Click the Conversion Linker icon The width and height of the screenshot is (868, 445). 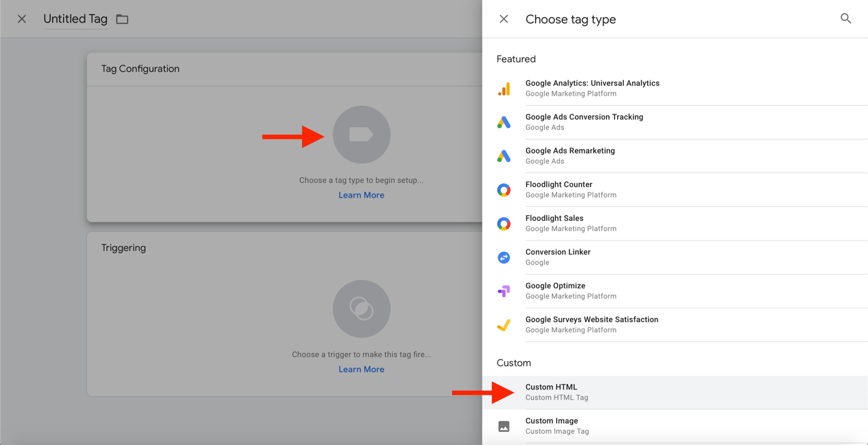point(504,257)
